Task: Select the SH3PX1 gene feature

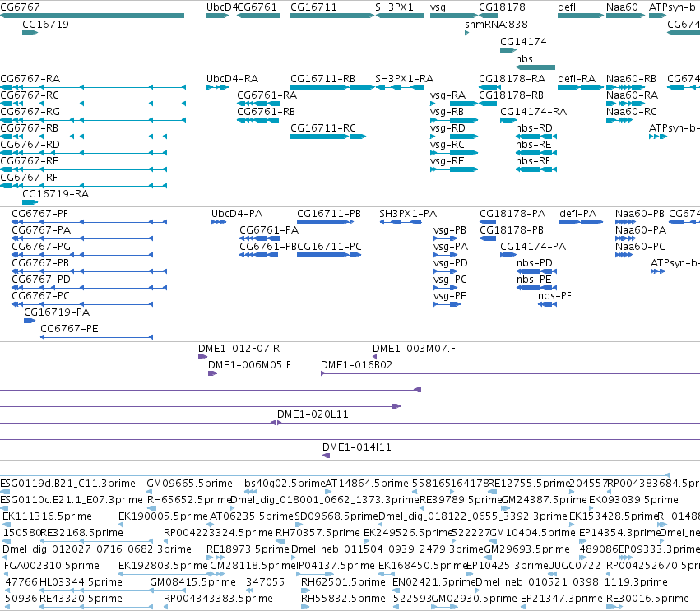Action: click(400, 16)
